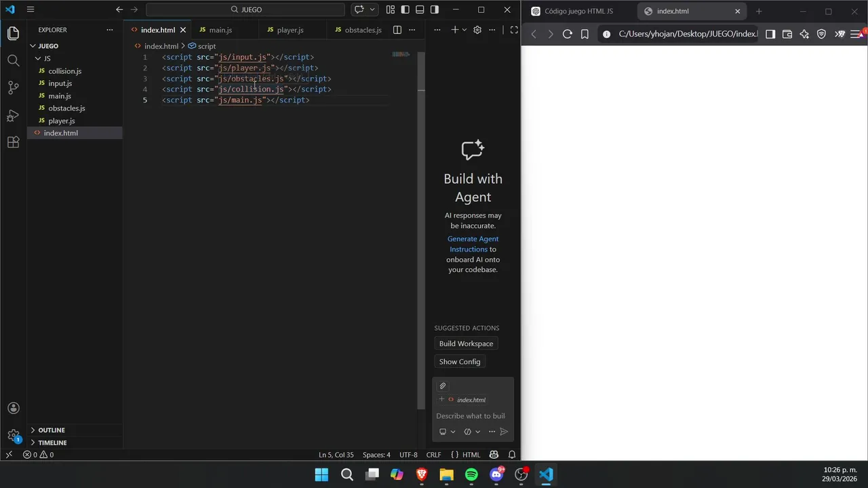Open the Run and Debug view
Viewport: 868px width, 488px height.
[13, 115]
